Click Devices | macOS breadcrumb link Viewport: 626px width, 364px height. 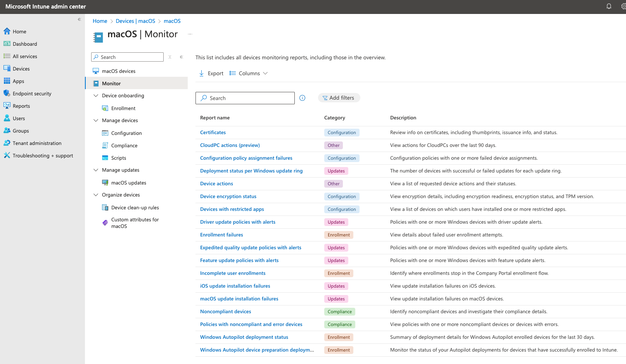(135, 21)
